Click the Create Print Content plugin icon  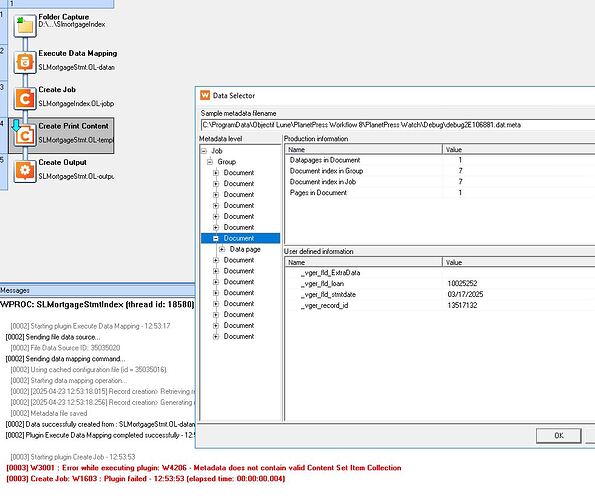tap(25, 135)
